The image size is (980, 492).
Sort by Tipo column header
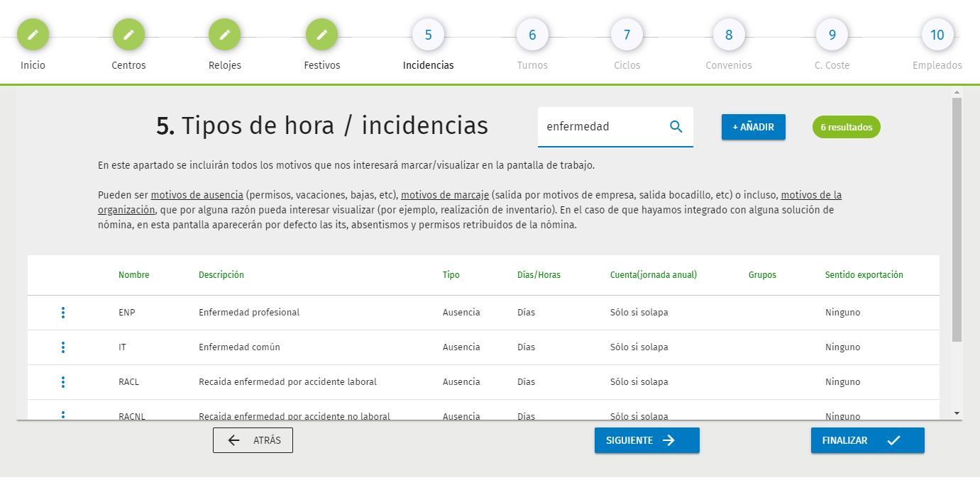click(451, 275)
